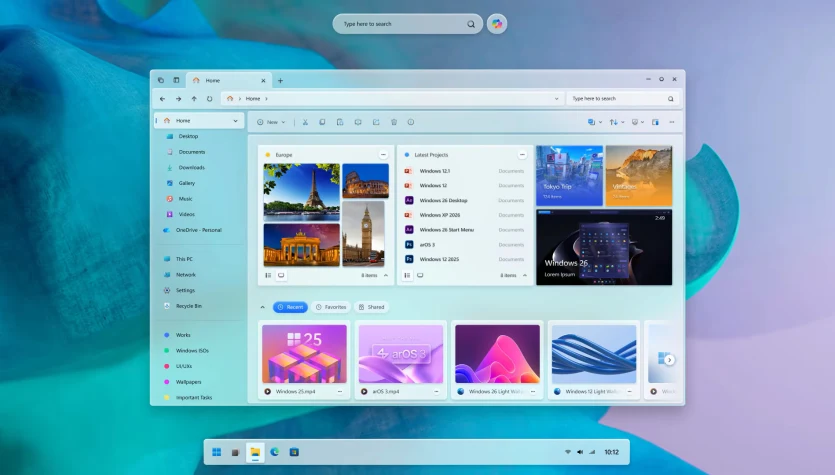The height and width of the screenshot is (475, 835).
Task: Switch Europe card to list view
Action: pyautogui.click(x=268, y=275)
